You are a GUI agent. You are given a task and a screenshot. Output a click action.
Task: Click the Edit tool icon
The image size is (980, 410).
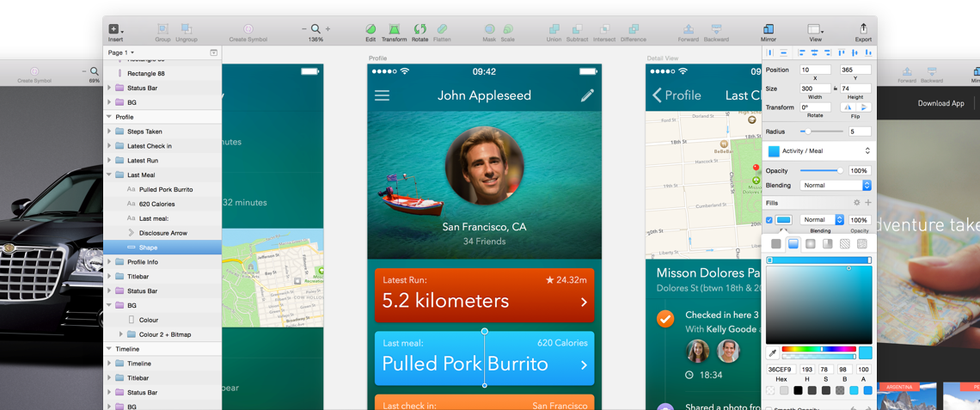(371, 30)
